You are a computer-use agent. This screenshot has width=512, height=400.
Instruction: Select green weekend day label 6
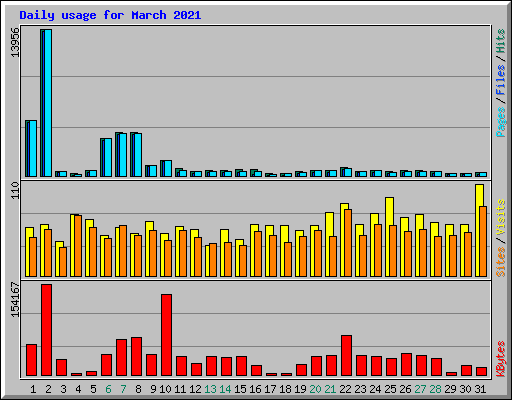pos(108,389)
